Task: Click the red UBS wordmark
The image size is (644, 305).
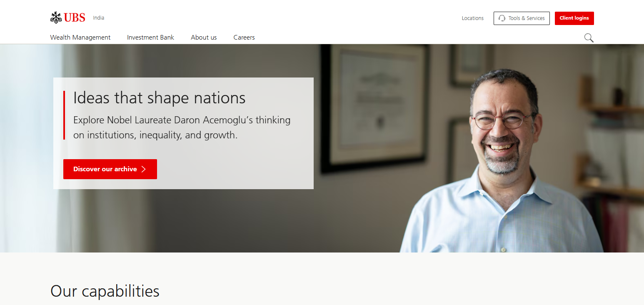Action: (75, 17)
